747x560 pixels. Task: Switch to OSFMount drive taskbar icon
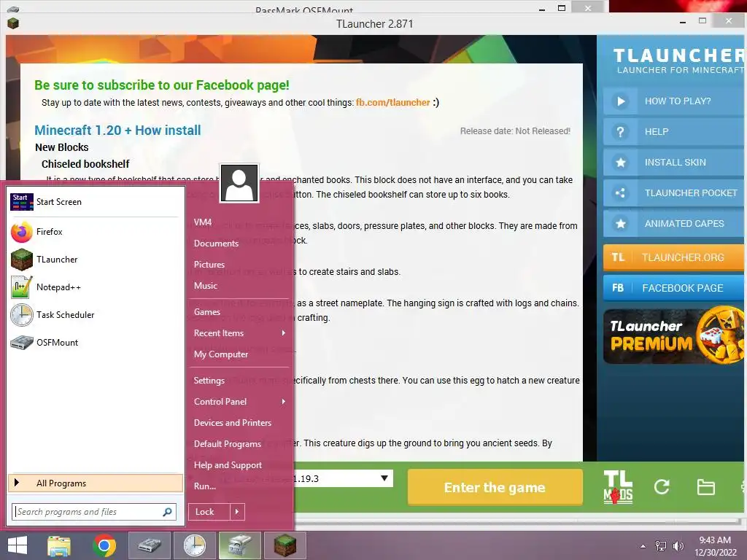tap(150, 545)
